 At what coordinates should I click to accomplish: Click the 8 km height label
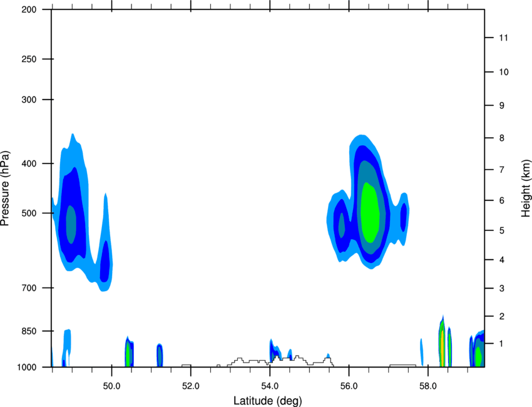[502, 138]
